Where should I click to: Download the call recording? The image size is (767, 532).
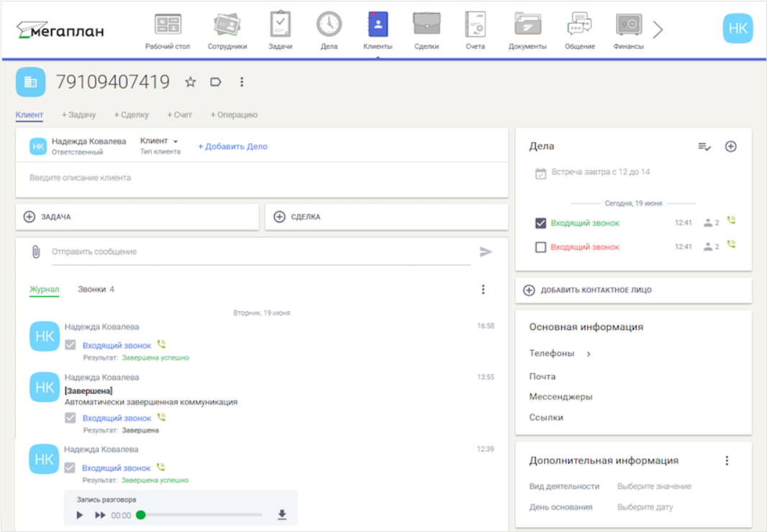pos(282,515)
